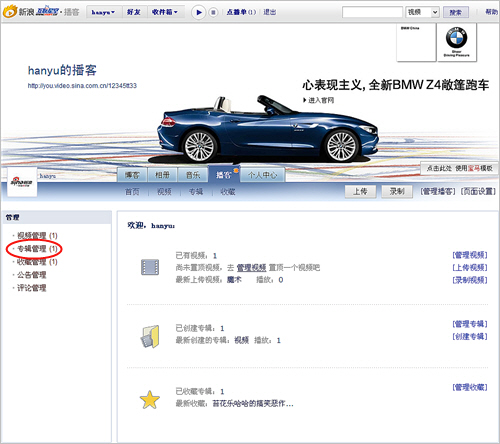
Task: Switch to the 音乐 tab
Action: coord(193,175)
